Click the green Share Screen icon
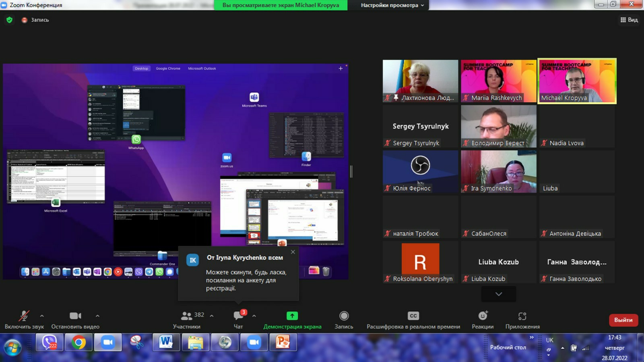The image size is (644, 362). click(x=292, y=316)
